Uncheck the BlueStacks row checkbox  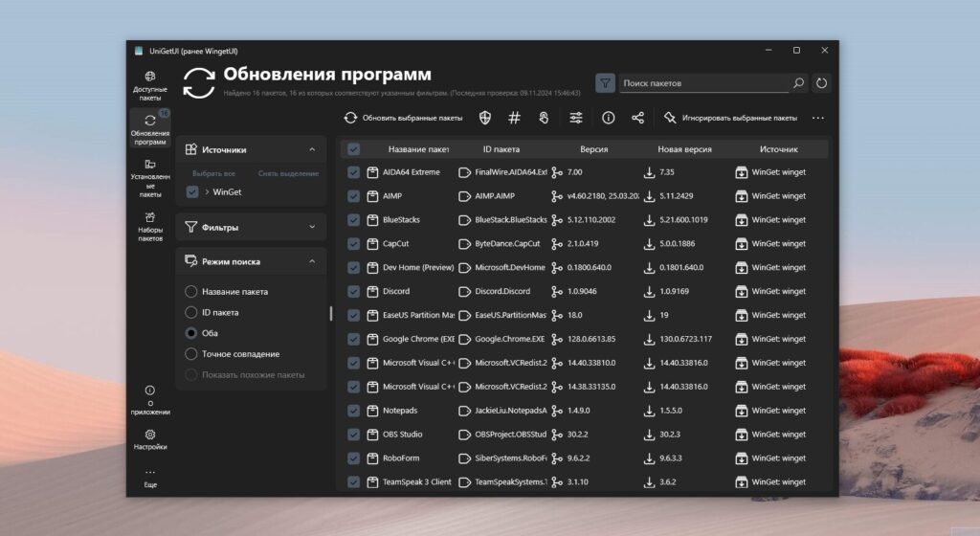[x=354, y=220]
